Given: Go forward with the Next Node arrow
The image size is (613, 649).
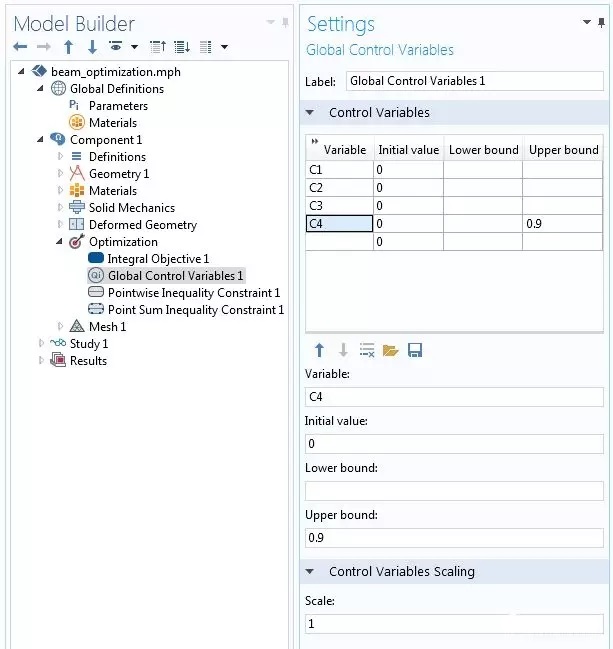Looking at the screenshot, I should tap(43, 47).
